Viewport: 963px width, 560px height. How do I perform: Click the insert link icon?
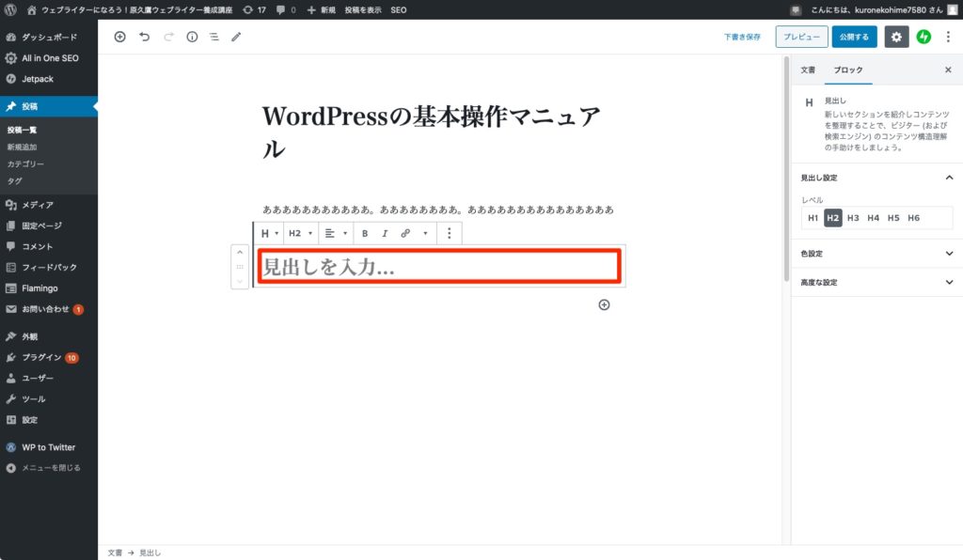tap(405, 233)
